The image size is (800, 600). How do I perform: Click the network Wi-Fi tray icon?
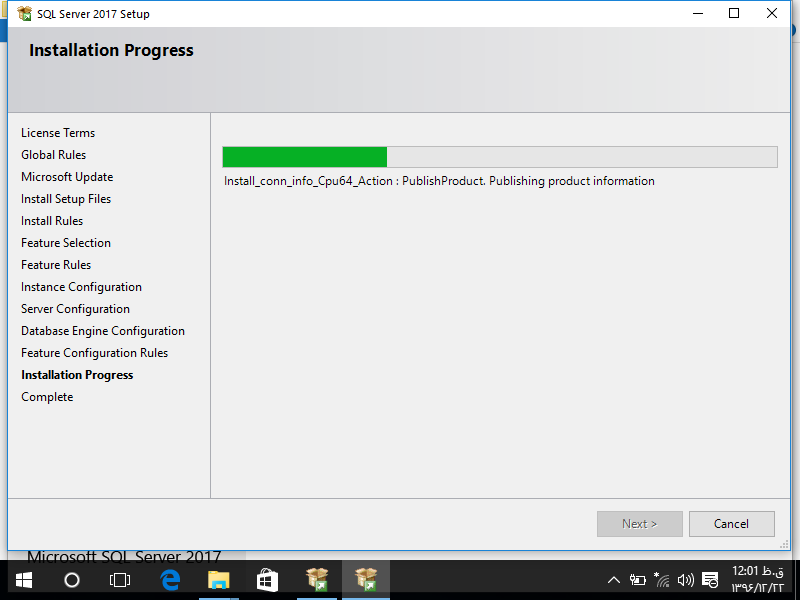(661, 580)
